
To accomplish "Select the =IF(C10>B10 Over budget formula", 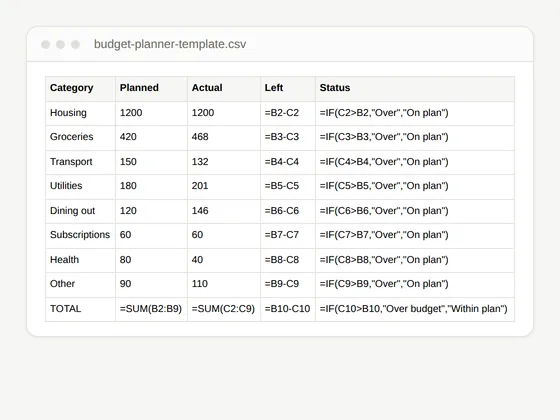I will click(415, 309).
